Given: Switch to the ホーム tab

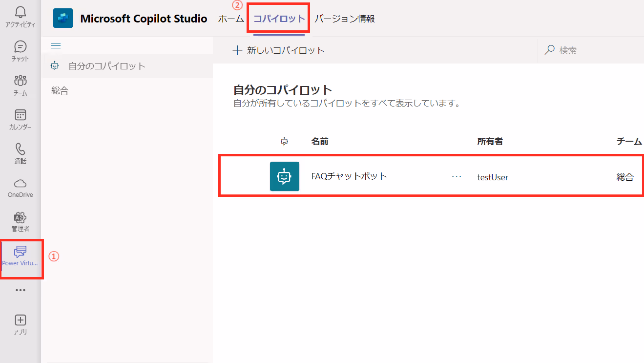Looking at the screenshot, I should pos(231,19).
